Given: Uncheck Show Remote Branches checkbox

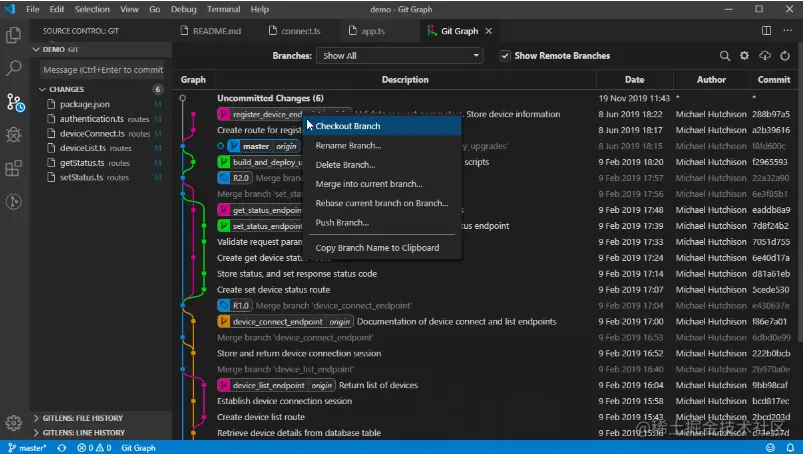Looking at the screenshot, I should click(x=505, y=56).
